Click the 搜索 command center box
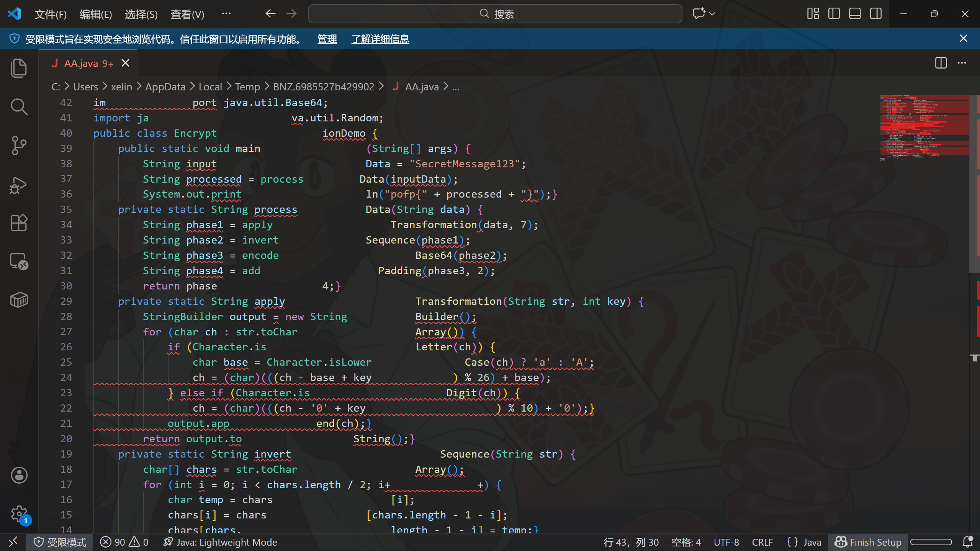Screen dimensions: 980x551 coord(495,14)
